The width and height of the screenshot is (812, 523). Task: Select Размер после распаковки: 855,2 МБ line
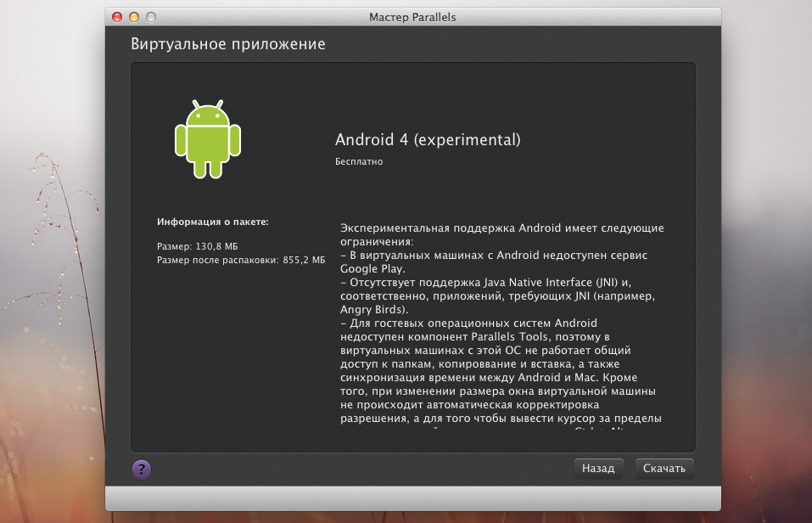coord(241,260)
